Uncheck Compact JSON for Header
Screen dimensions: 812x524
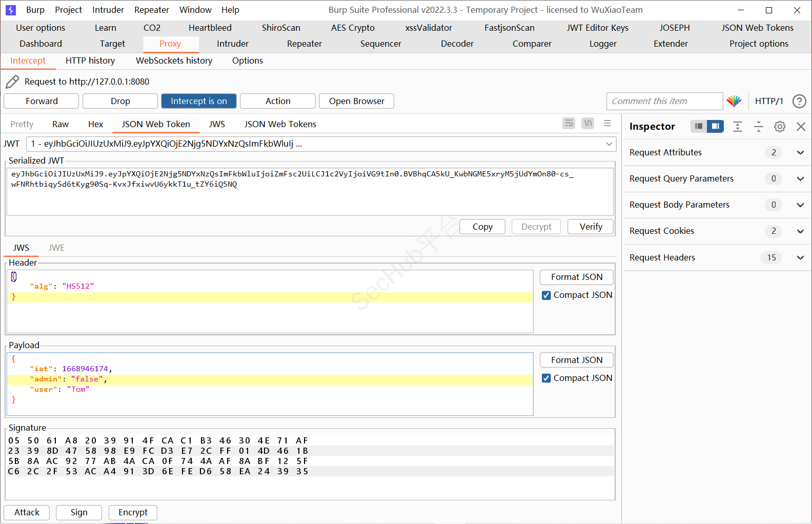tap(546, 295)
